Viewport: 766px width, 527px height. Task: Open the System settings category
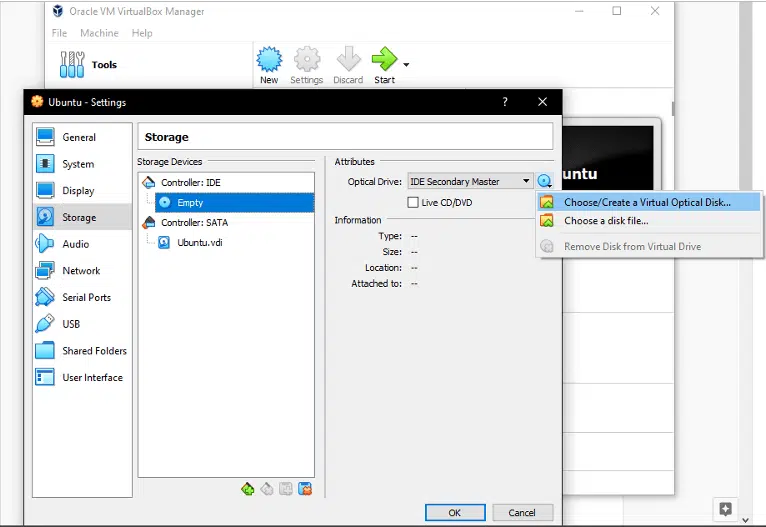[x=82, y=164]
